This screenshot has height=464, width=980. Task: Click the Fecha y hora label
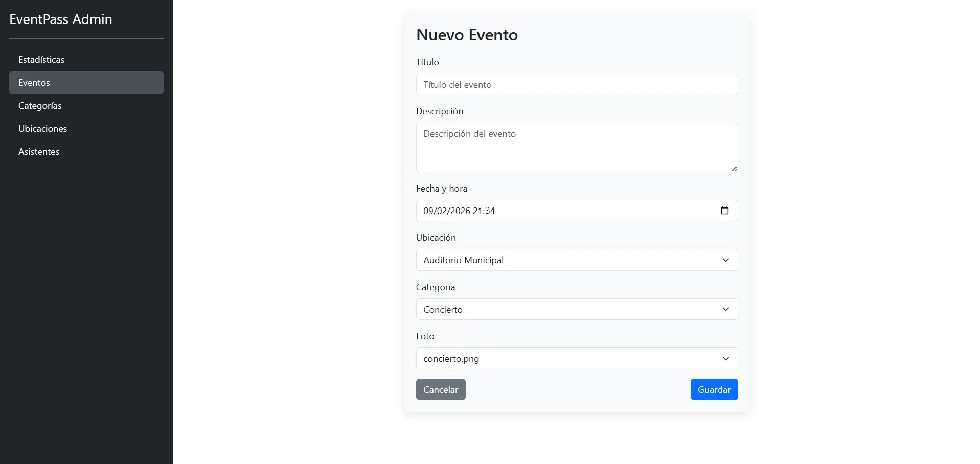click(x=442, y=189)
